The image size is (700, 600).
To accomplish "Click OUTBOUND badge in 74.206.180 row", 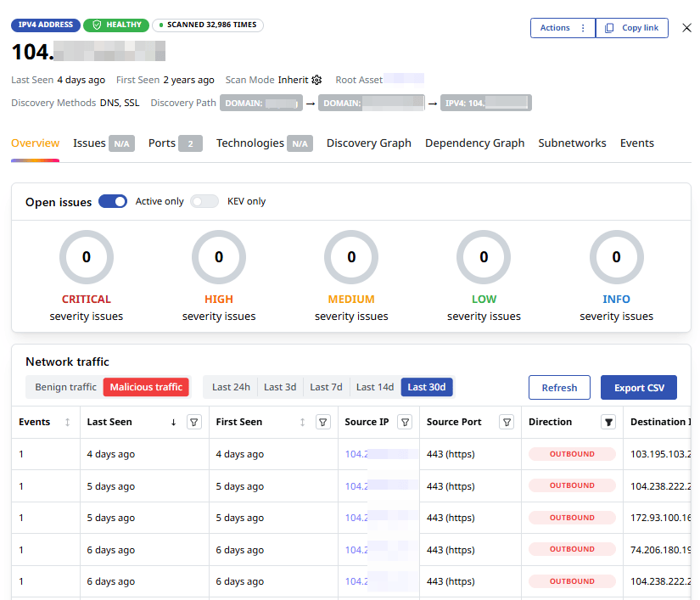I will (x=572, y=549).
